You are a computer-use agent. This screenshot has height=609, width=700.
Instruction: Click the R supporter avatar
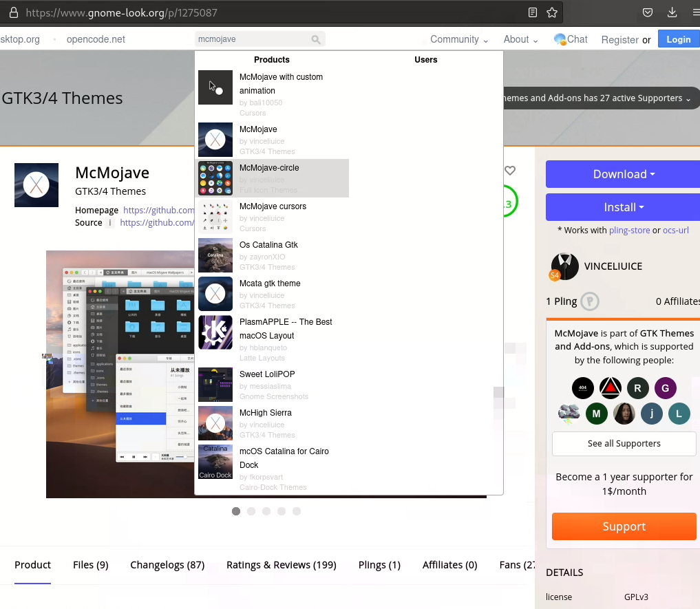(637, 388)
